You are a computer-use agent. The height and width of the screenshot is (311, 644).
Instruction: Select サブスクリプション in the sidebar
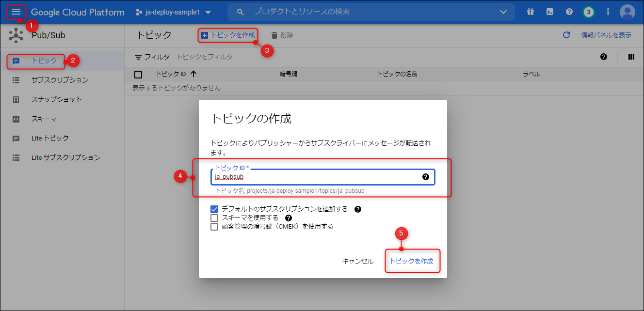coord(60,80)
